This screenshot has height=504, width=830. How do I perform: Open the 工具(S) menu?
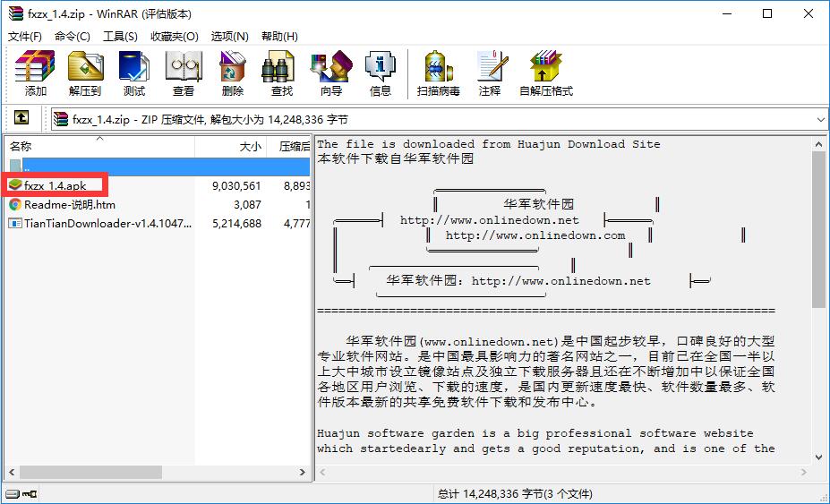(x=120, y=36)
